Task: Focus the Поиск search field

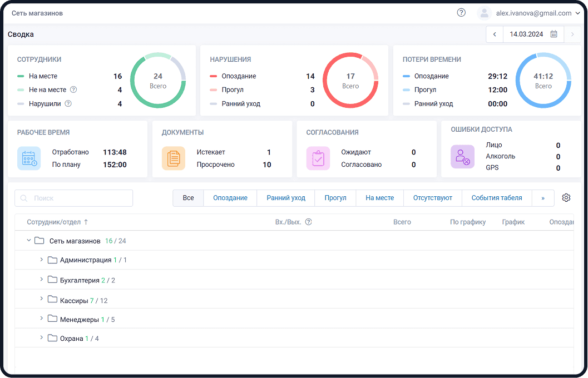Action: click(74, 198)
